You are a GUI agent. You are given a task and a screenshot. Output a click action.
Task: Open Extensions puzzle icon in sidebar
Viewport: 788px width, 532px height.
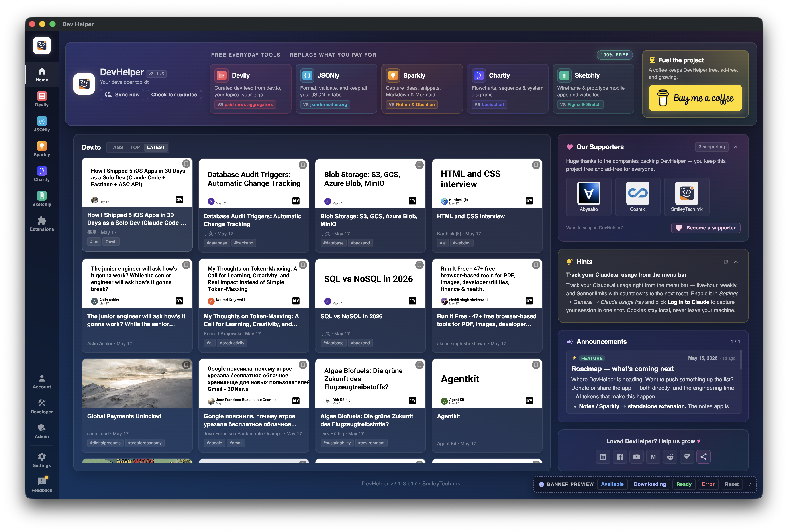pyautogui.click(x=42, y=224)
